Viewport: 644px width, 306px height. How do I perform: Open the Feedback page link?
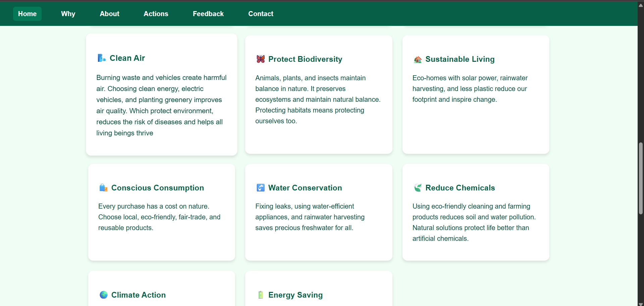tap(208, 14)
